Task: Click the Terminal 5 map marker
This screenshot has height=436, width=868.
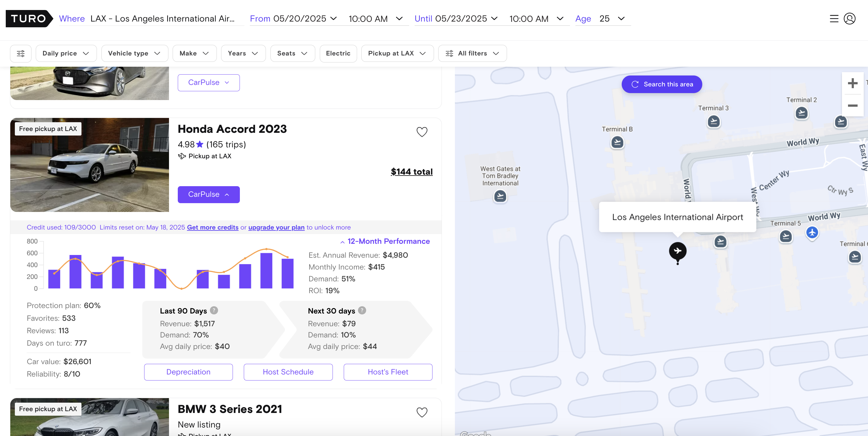Action: 786,236
